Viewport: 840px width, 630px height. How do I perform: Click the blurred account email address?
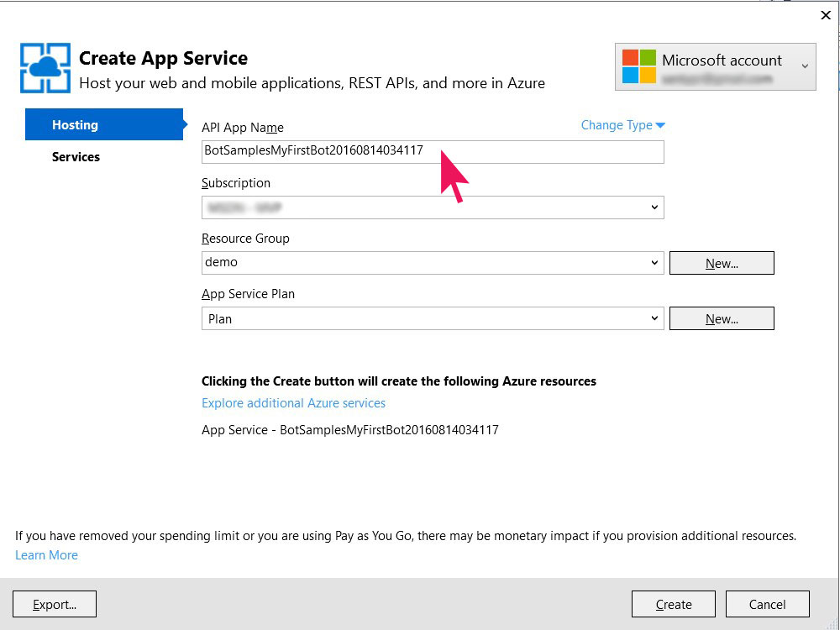point(716,79)
